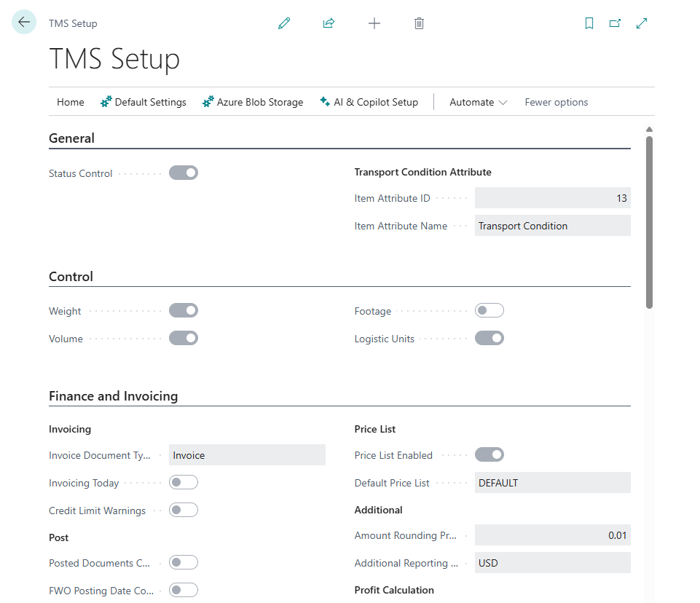The height and width of the screenshot is (603, 700).
Task: Click the share icon in the toolbar
Action: [x=329, y=23]
